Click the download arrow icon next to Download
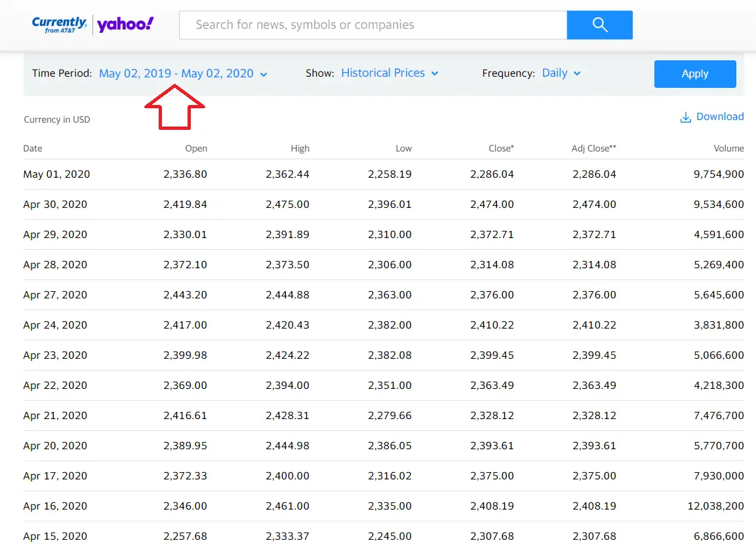This screenshot has height=545, width=756. click(685, 117)
